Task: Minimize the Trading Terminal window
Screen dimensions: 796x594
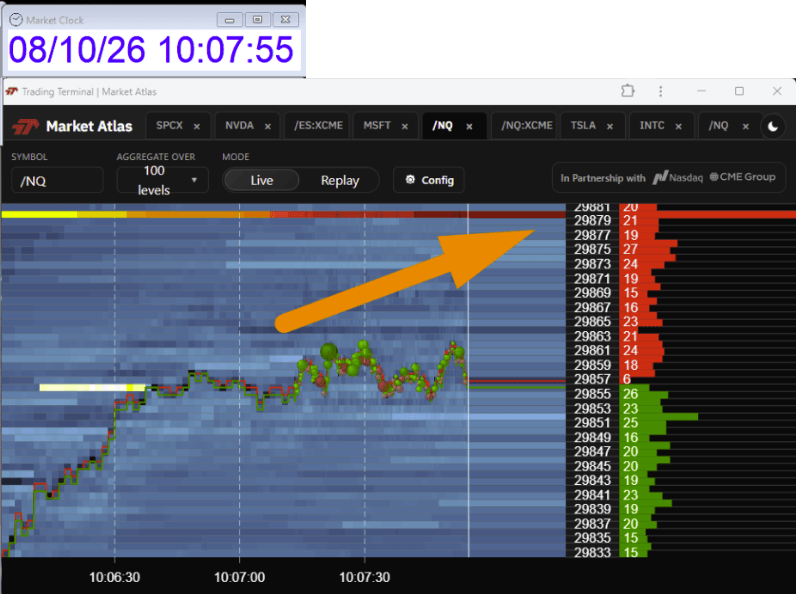Action: tap(702, 91)
